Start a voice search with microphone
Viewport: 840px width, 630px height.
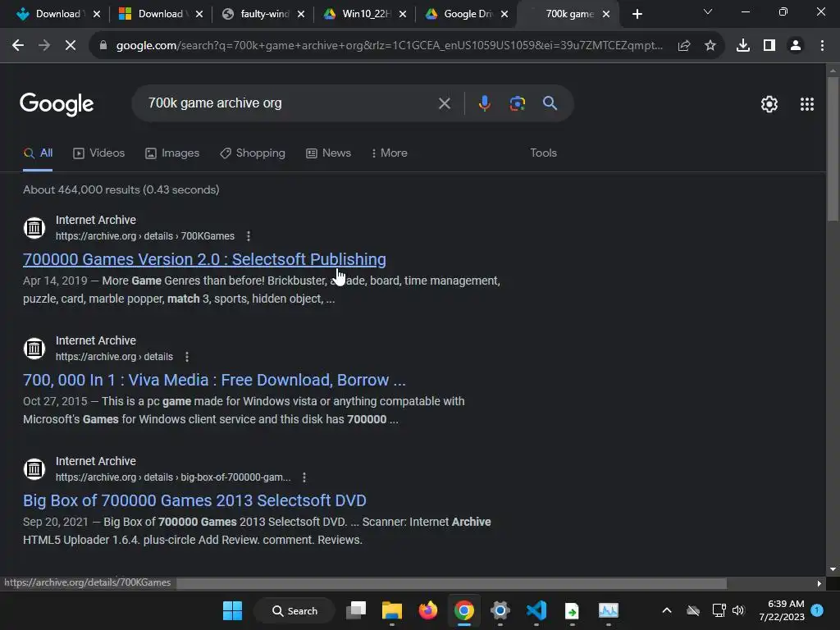[x=484, y=103]
